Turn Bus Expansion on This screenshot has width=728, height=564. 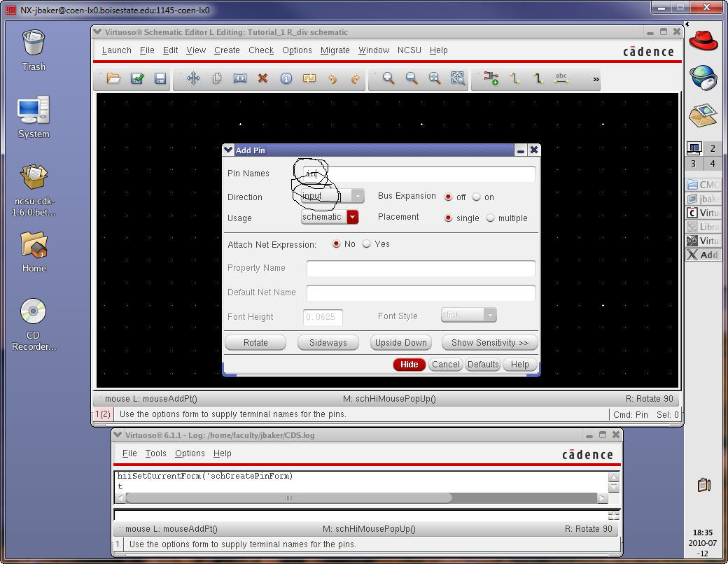[477, 197]
